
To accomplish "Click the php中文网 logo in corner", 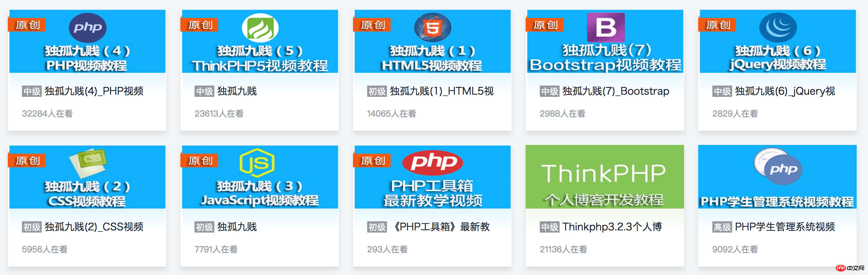I will point(850,268).
